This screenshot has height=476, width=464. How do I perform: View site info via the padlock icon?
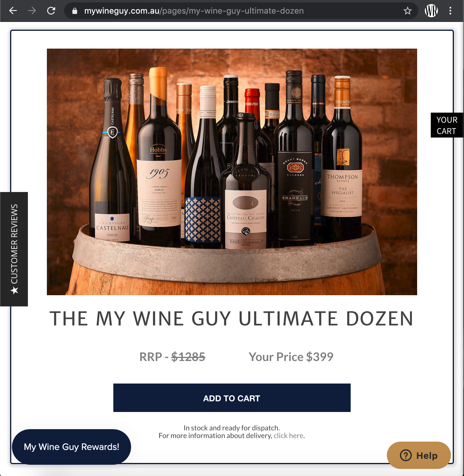[x=75, y=11]
